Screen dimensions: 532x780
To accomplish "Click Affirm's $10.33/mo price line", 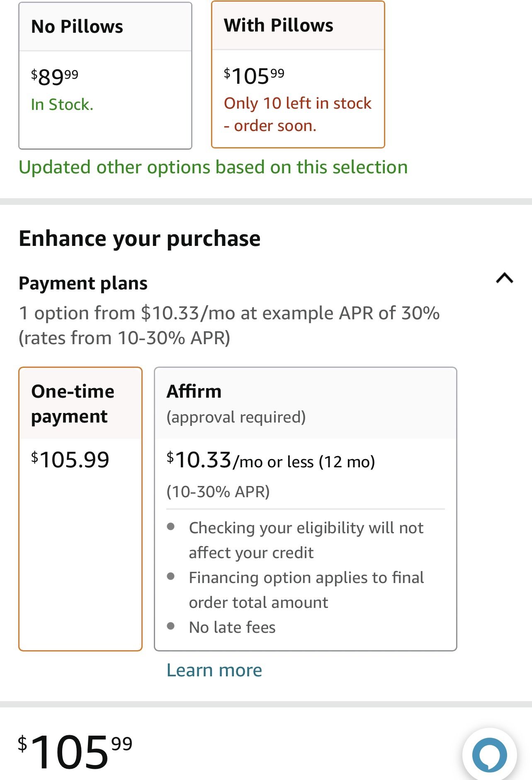I will point(270,461).
